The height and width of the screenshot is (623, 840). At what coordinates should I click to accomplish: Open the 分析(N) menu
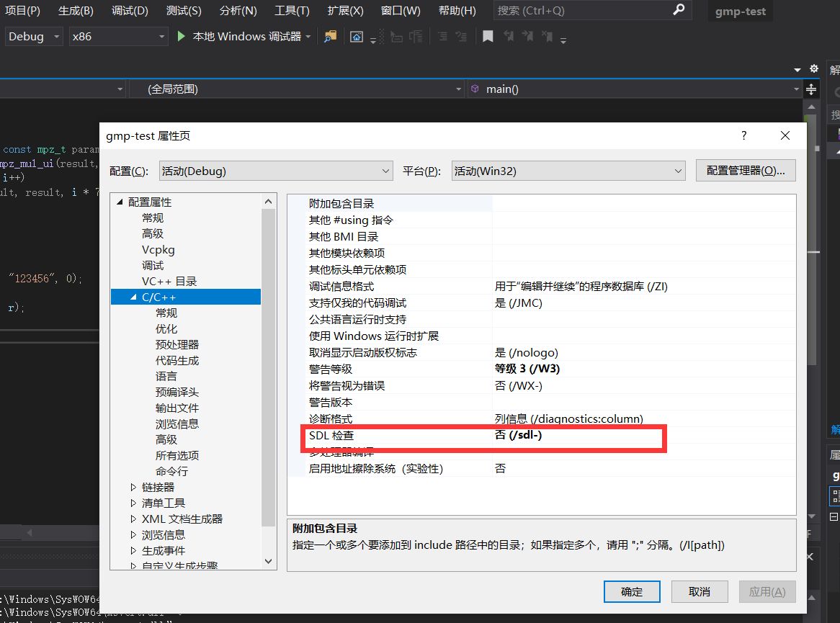238,11
